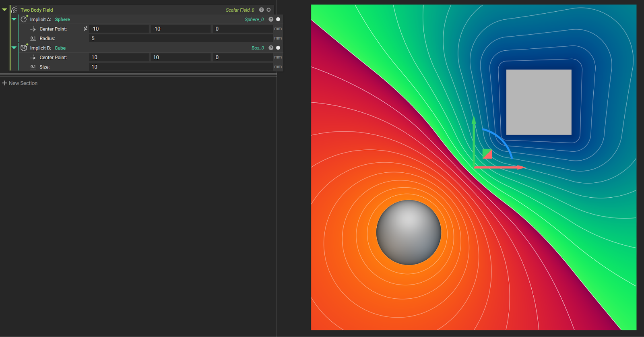
Task: Select the Two Body Field title
Action: coord(37,10)
